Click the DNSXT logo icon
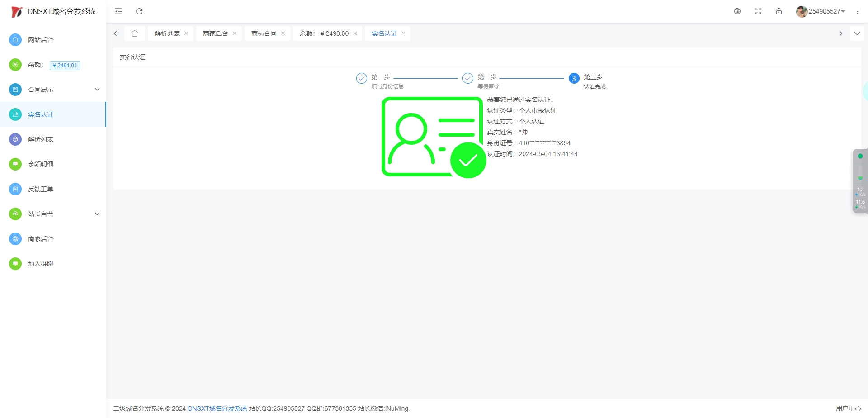 (x=17, y=12)
